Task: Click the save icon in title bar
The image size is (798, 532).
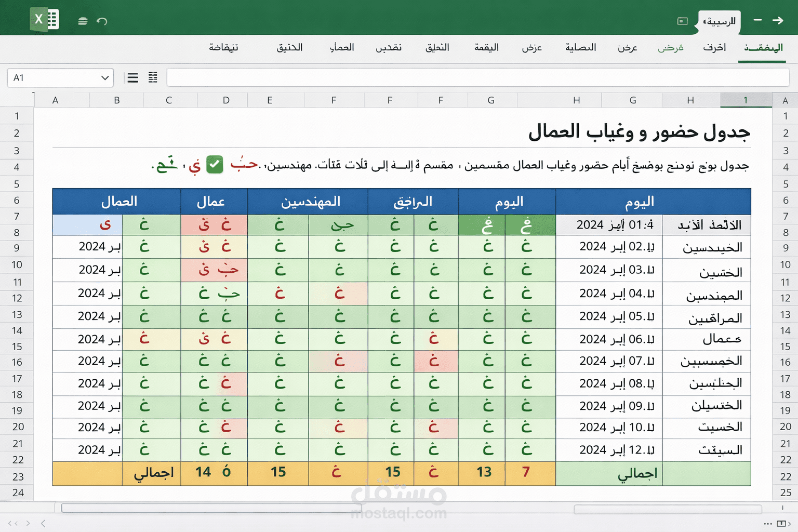Action: (x=83, y=21)
